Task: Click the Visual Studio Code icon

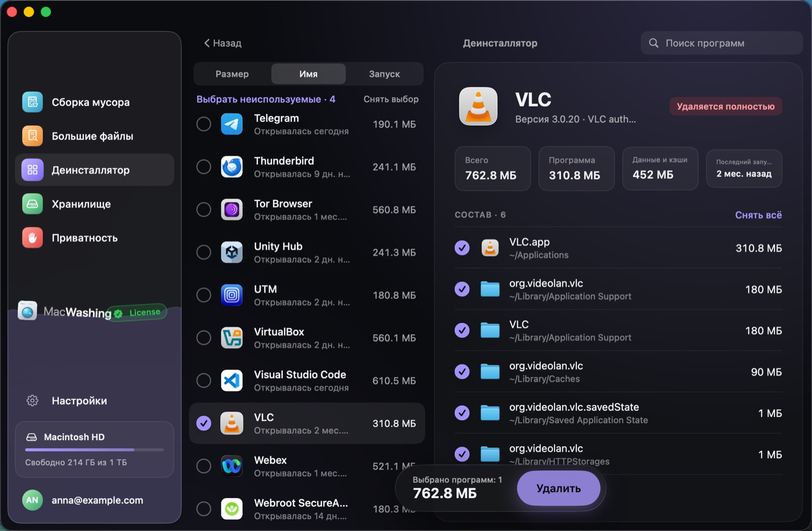Action: (232, 380)
